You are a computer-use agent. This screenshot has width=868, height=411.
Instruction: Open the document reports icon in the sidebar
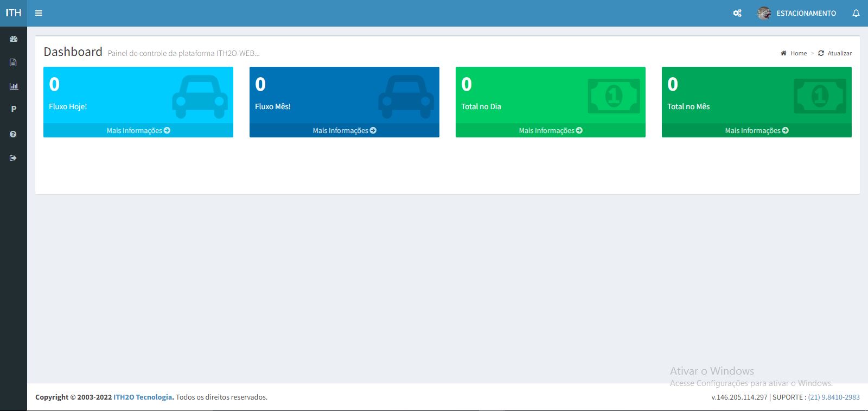point(14,62)
